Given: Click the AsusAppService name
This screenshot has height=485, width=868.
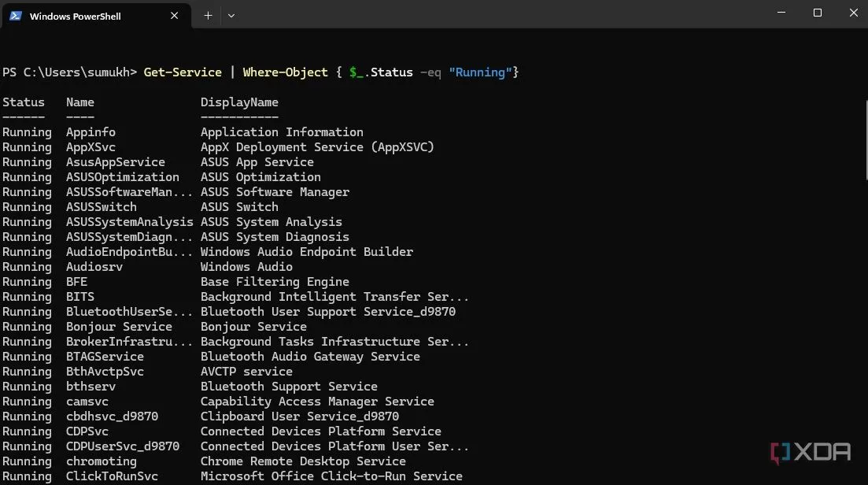Looking at the screenshot, I should pos(116,162).
